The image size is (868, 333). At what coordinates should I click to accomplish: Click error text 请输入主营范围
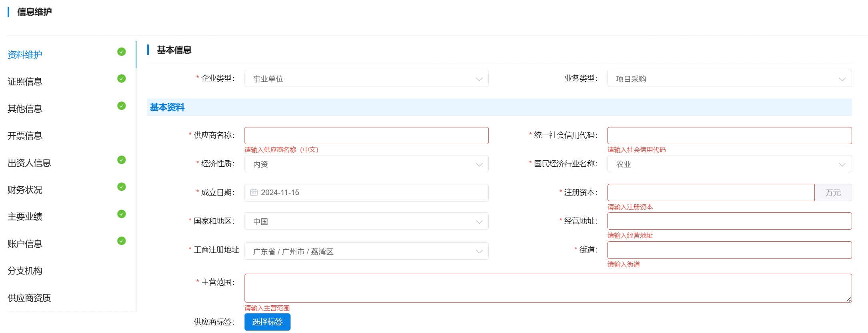pyautogui.click(x=267, y=308)
